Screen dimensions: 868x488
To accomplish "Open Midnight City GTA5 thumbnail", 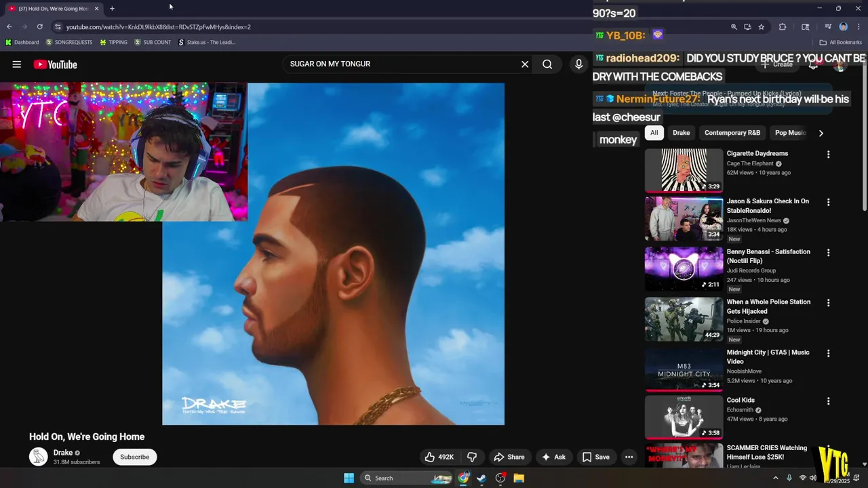I will [684, 369].
